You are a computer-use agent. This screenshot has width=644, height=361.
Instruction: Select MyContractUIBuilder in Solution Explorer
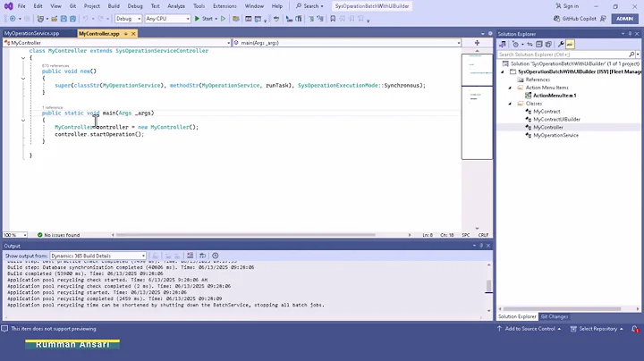click(556, 120)
